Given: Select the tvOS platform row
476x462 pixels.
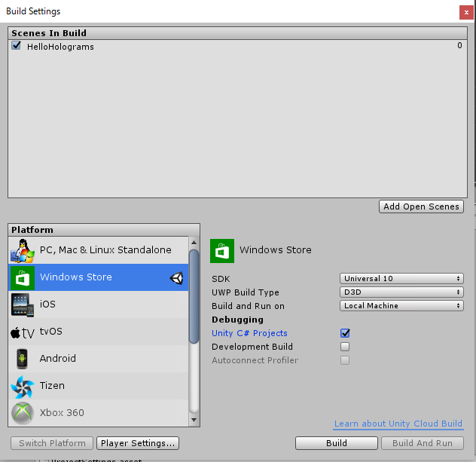Looking at the screenshot, I should [99, 332].
